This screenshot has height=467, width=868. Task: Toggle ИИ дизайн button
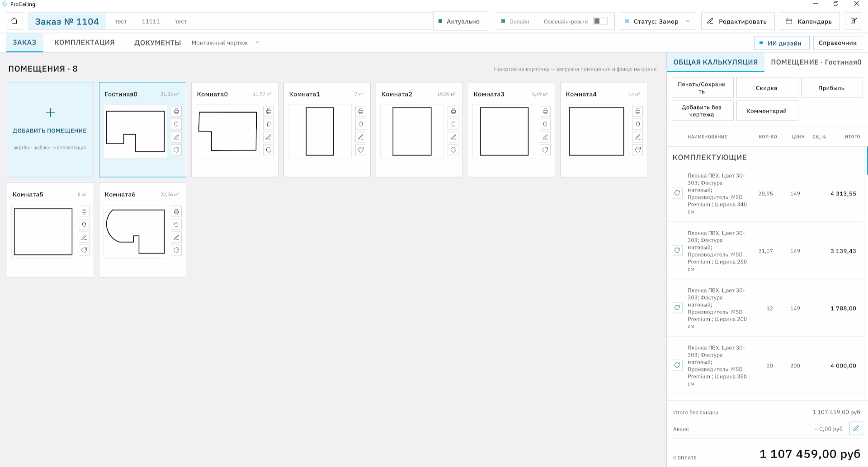[782, 43]
